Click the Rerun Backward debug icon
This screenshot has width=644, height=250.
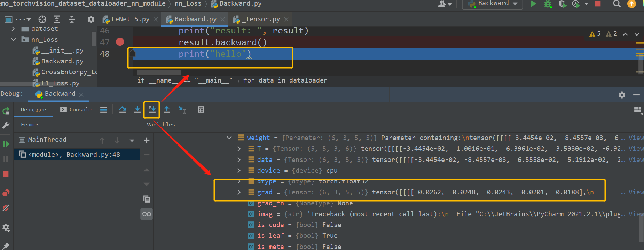pos(6,111)
